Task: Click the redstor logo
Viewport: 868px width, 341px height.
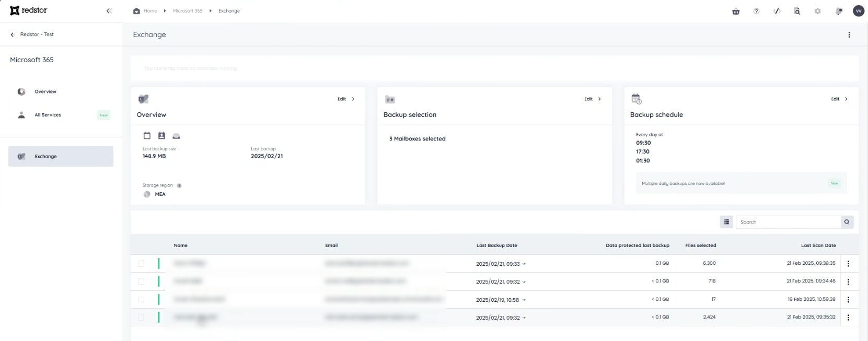Action: pos(28,10)
